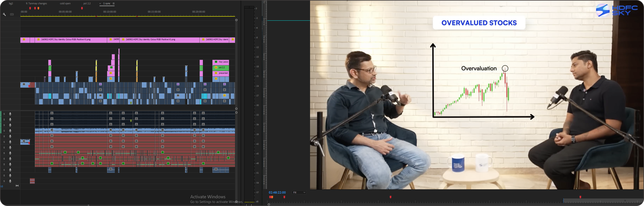Screen dimensions: 644x206
Task: Click fx badge on first pink clip at timeline start
Action: point(24,40)
